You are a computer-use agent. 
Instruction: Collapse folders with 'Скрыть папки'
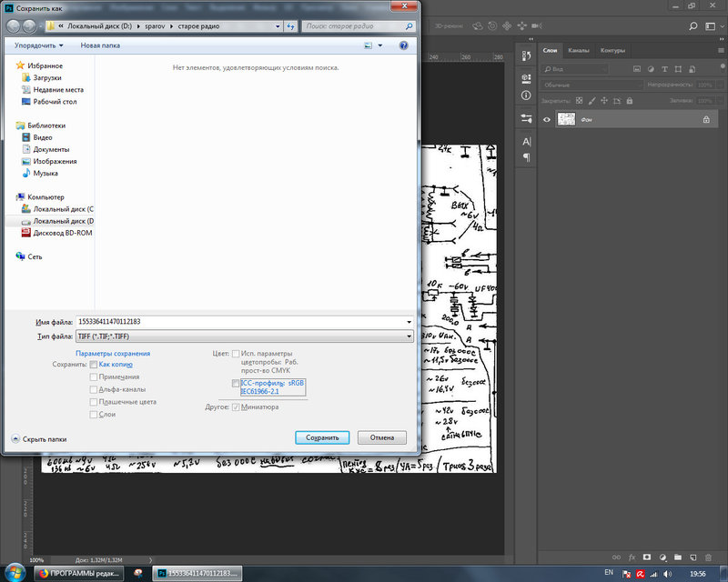(39, 438)
